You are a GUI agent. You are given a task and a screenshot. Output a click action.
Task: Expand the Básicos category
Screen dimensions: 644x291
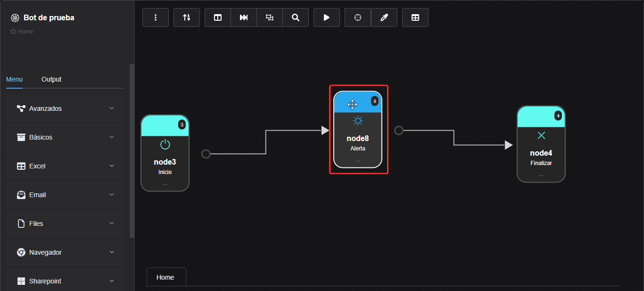[x=65, y=137]
